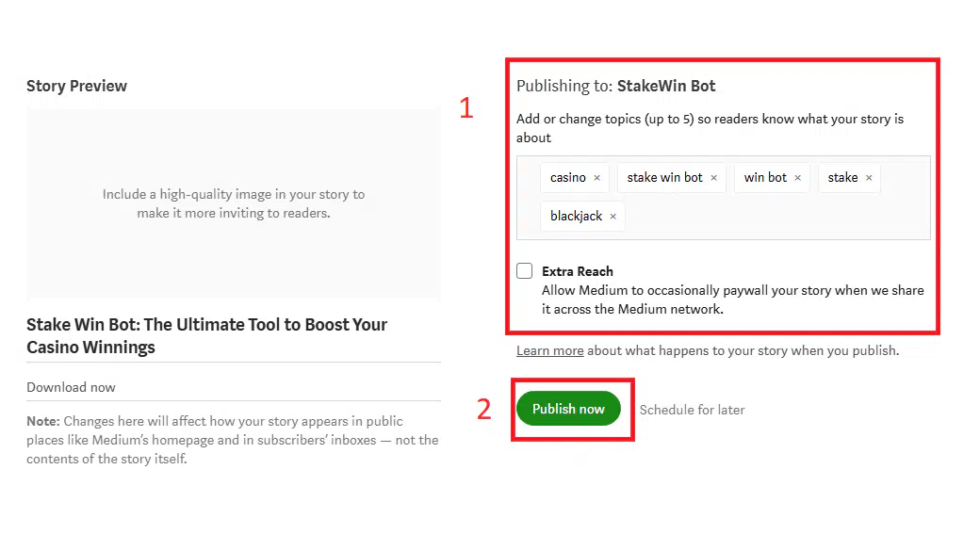Remove the stake topic via its x
The image size is (980, 534).
tap(869, 178)
